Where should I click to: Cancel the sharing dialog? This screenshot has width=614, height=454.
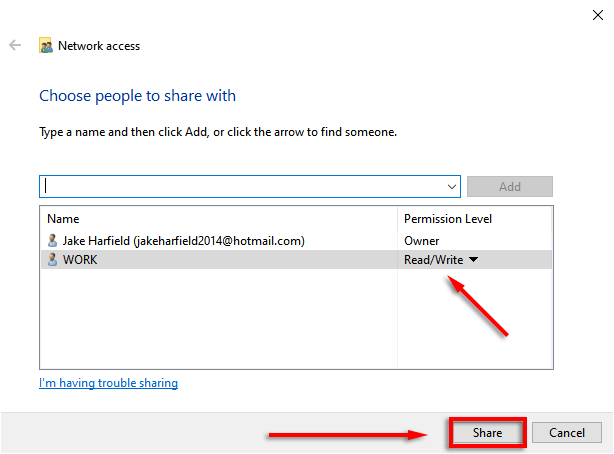coord(566,433)
